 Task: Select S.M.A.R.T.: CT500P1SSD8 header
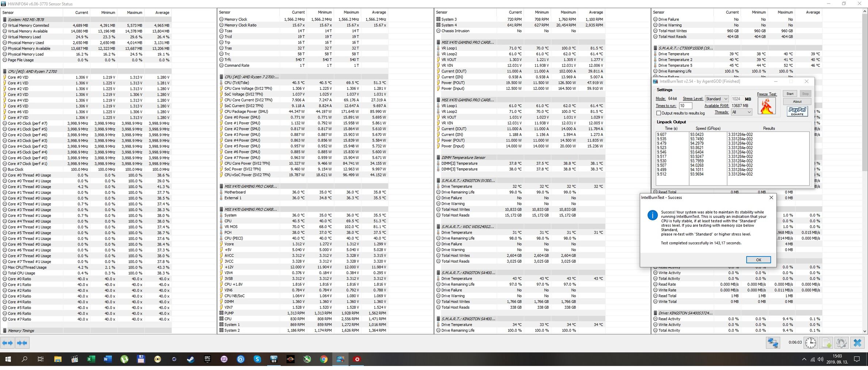click(x=737, y=48)
